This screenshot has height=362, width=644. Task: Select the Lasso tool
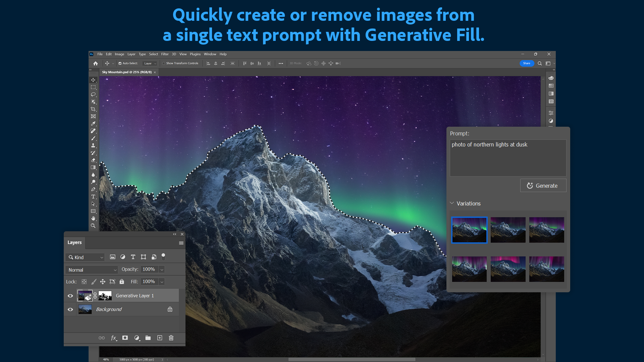pyautogui.click(x=93, y=95)
